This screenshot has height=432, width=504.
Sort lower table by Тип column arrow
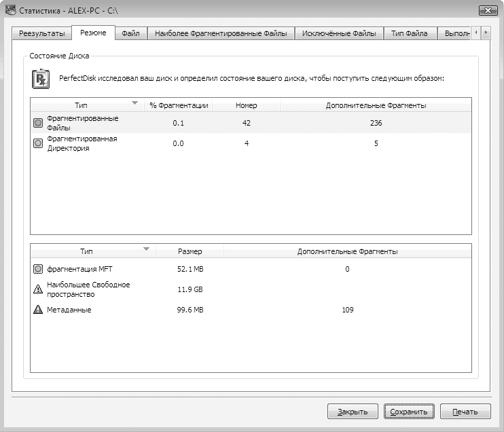click(x=145, y=249)
